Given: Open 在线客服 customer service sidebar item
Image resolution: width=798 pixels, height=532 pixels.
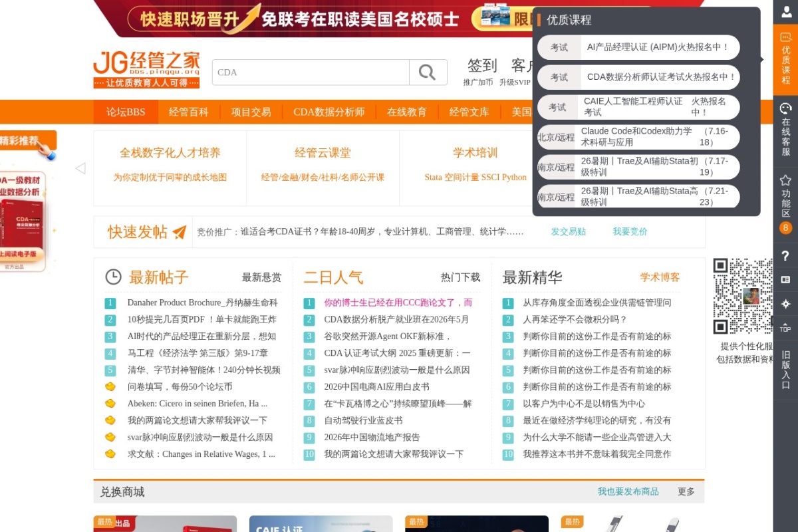Looking at the screenshot, I should 785,129.
